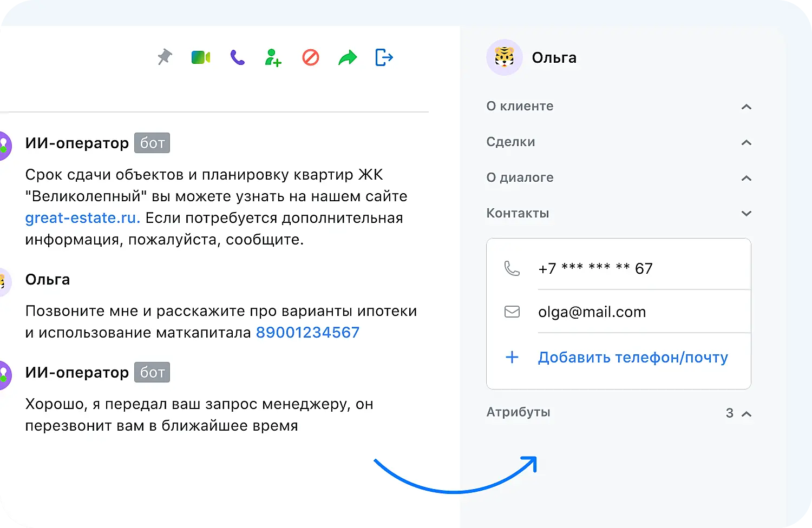The image size is (812, 528).
Task: Start a video call with the camera icon
Action: 201,57
